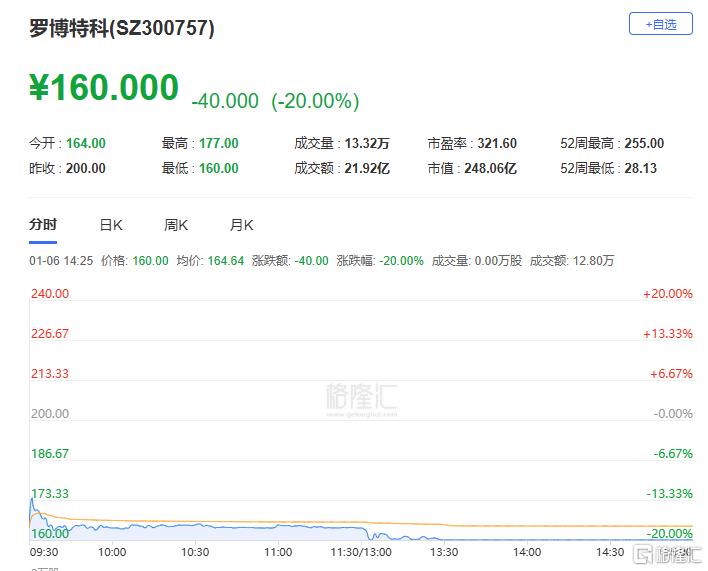Switch to 分时 chart tab
Screen dimensions: 708x571
43,224
